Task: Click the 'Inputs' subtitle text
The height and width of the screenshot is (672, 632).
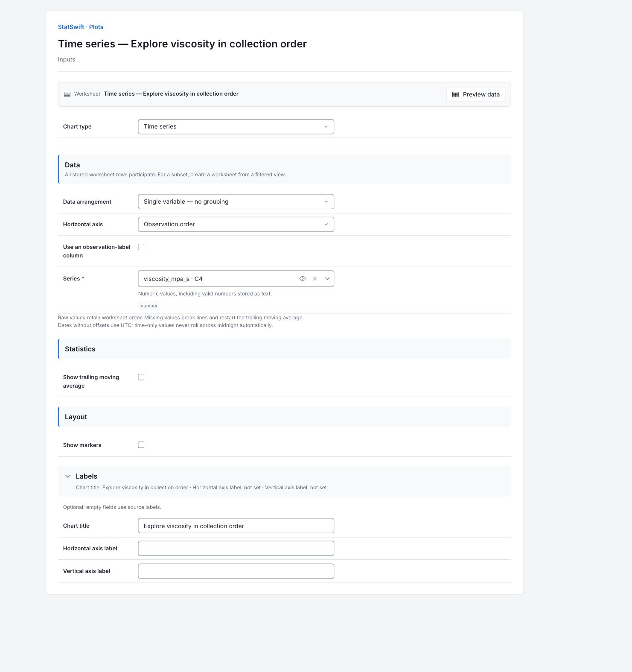Action: point(67,59)
